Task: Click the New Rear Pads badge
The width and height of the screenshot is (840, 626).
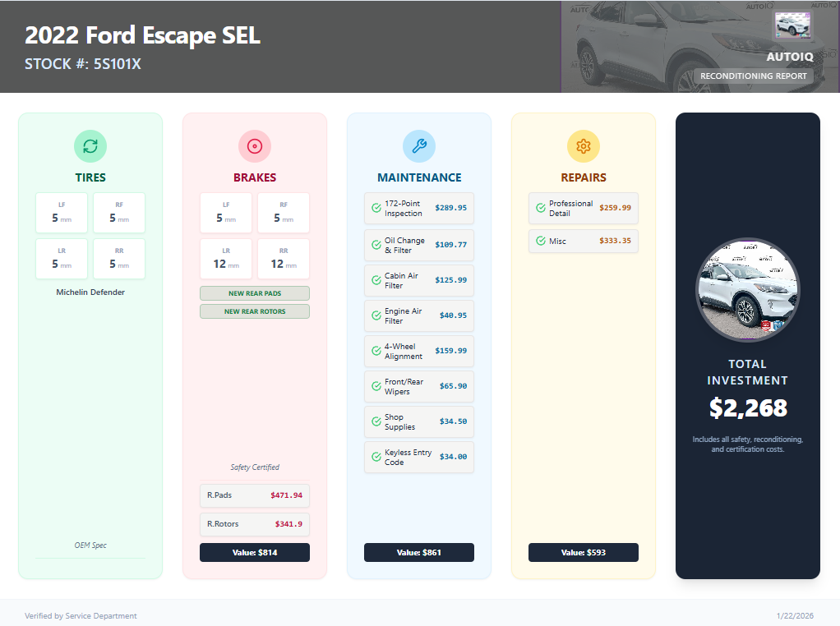Action: tap(255, 293)
